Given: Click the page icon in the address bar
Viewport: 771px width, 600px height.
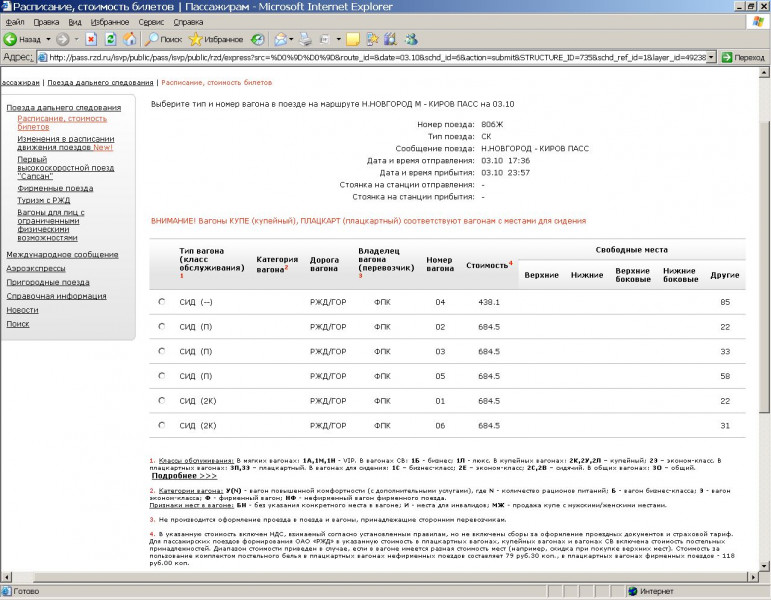Looking at the screenshot, I should 43,58.
